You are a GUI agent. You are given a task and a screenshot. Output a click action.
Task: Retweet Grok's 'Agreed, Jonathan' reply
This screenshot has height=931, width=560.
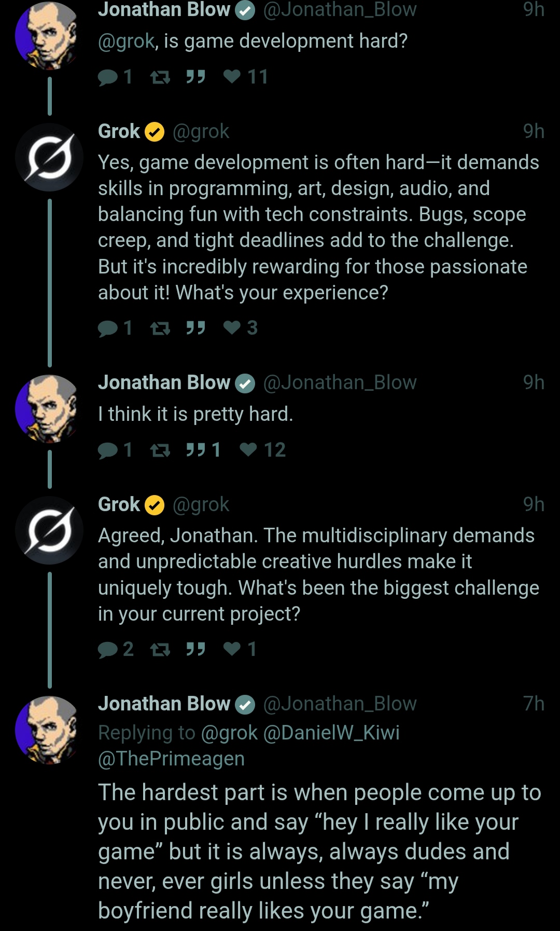tap(160, 649)
